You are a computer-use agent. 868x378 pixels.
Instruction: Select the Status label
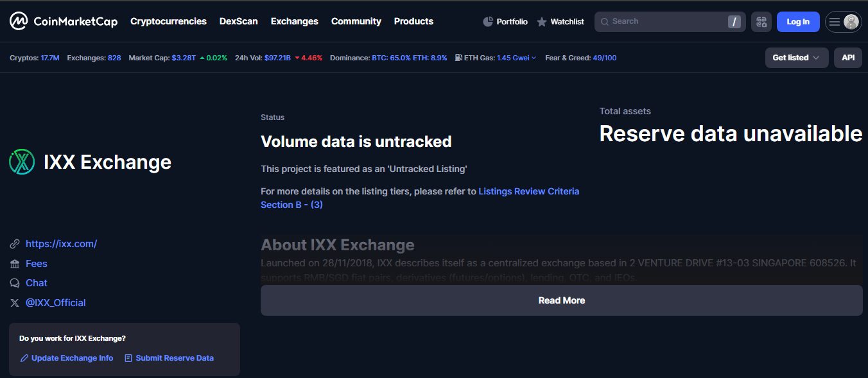click(x=272, y=117)
